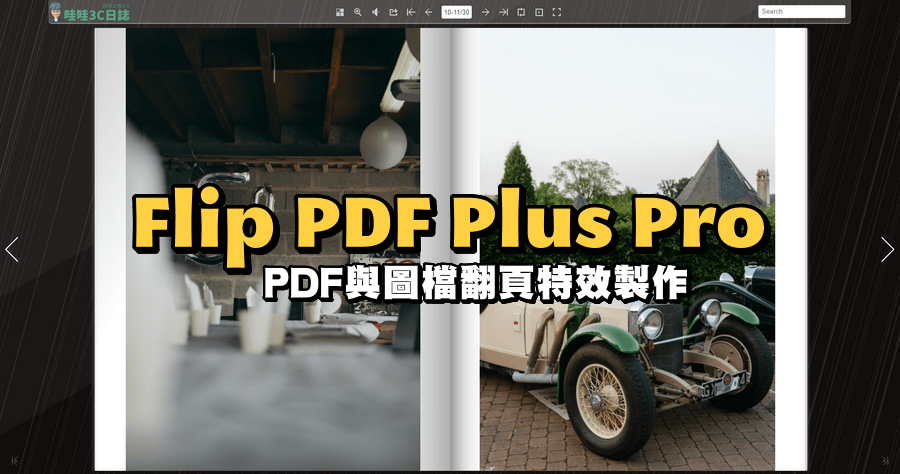
Task: Enter fullscreen mode
Action: coord(557,12)
